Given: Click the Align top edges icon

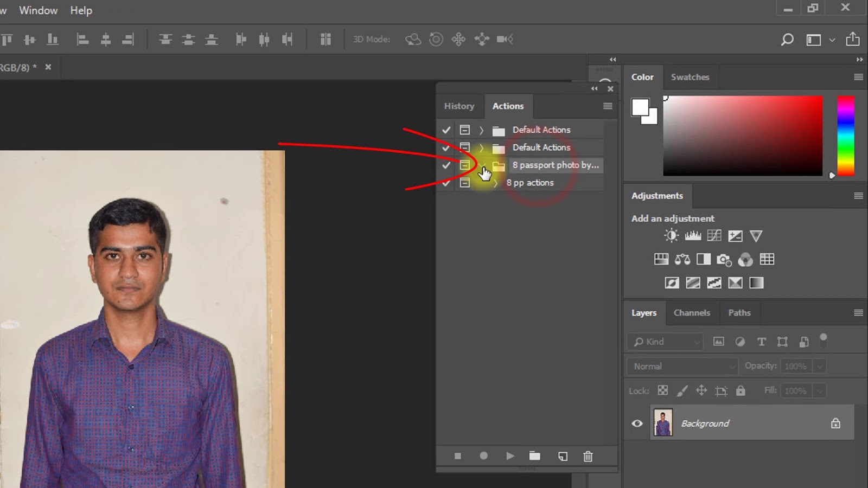Looking at the screenshot, I should pos(7,39).
